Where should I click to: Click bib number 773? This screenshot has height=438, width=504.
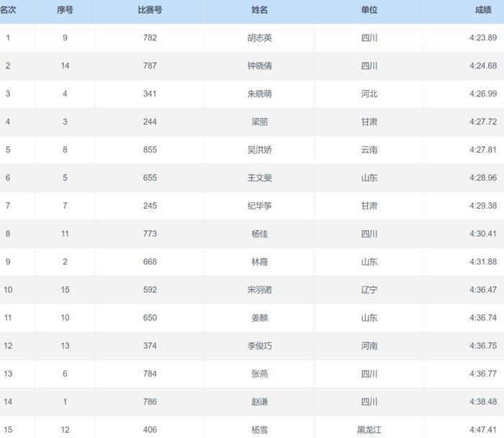click(150, 234)
